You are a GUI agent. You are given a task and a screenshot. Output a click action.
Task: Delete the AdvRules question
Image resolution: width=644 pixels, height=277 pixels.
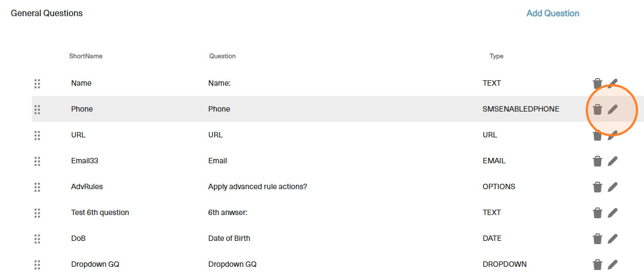tap(597, 187)
